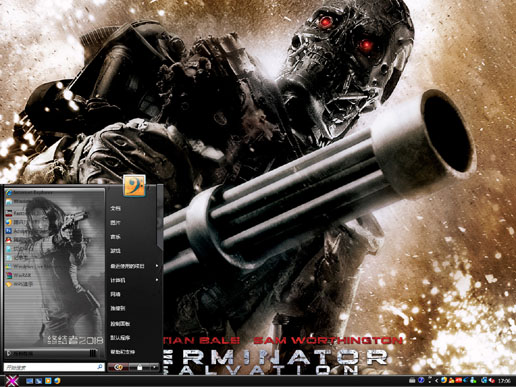
Task: Click the network computers tray icon
Action: point(484,380)
